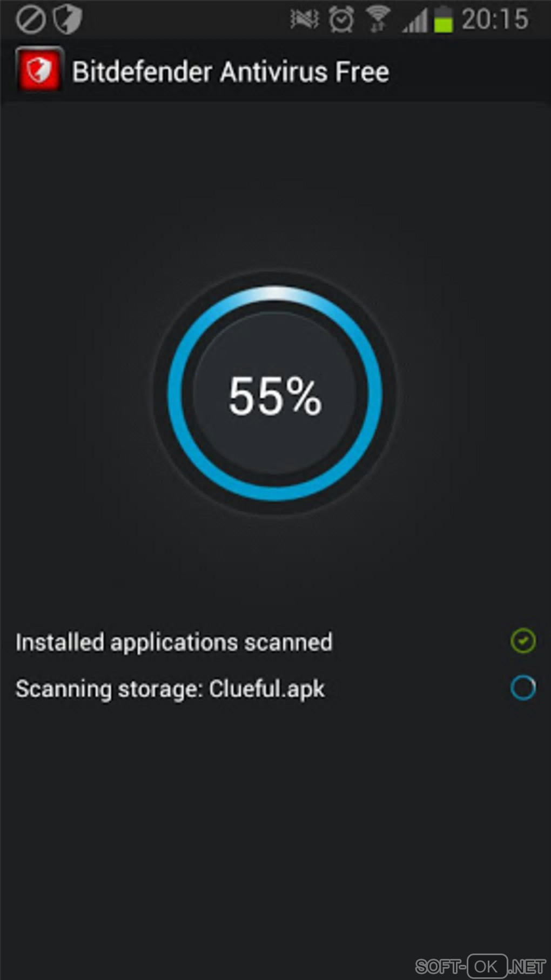Tap the alarm clock status icon
Viewport: 551px width, 980px height.
pos(341,20)
